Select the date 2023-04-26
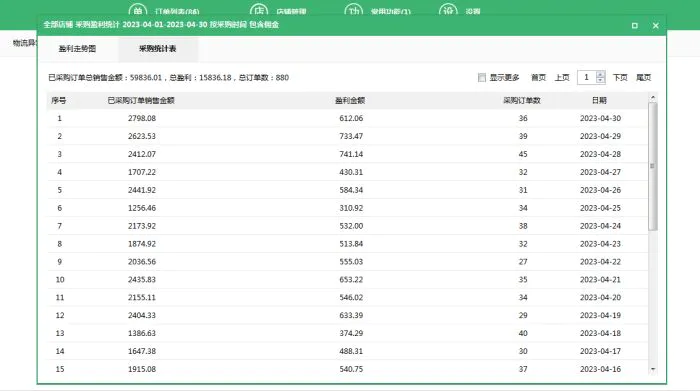700x391 pixels. coord(600,190)
